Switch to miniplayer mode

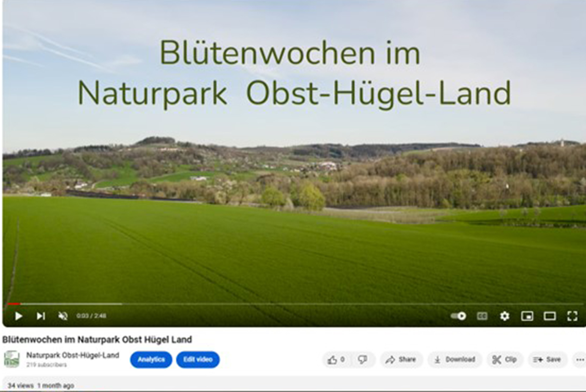tap(527, 316)
